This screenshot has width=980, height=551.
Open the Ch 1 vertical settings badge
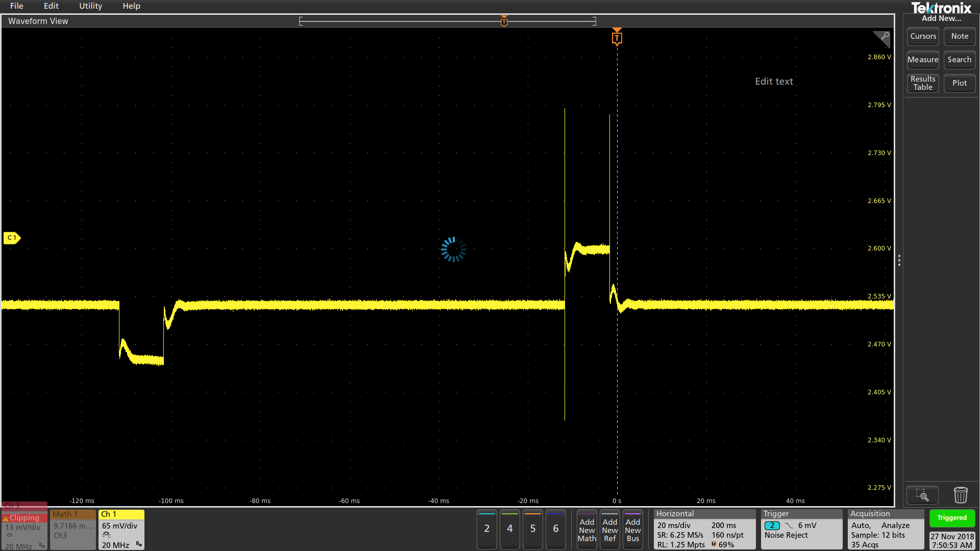click(x=121, y=530)
